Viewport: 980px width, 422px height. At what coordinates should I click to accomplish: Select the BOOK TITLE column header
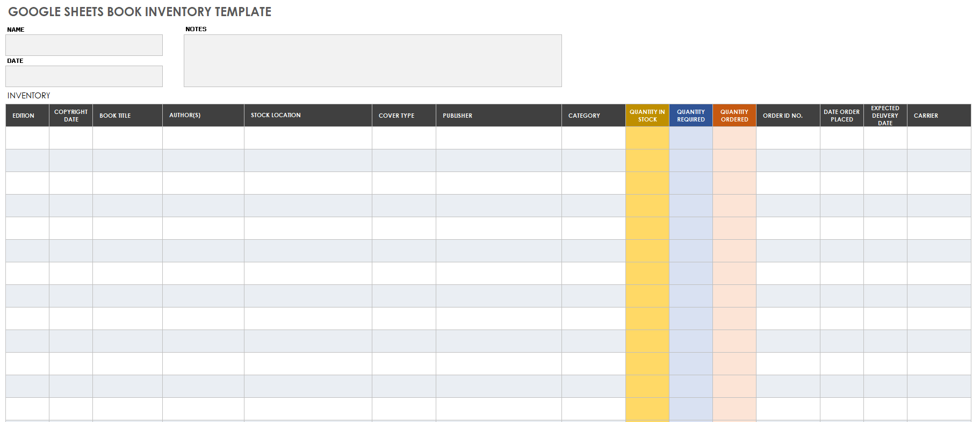tap(127, 116)
